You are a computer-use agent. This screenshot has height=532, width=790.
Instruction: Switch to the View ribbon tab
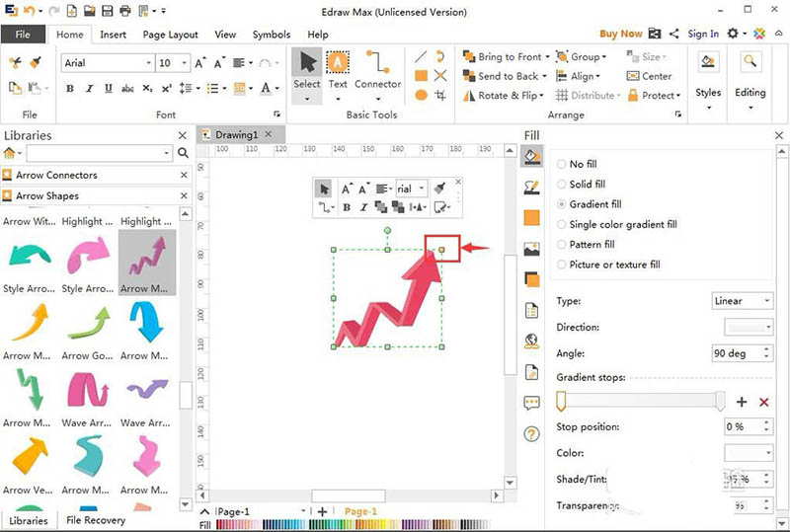225,35
